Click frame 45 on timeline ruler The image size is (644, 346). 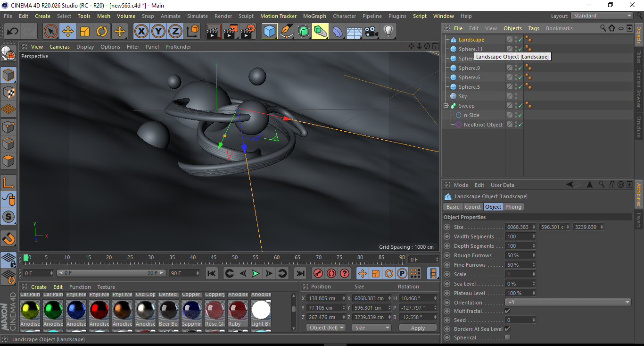click(x=214, y=258)
